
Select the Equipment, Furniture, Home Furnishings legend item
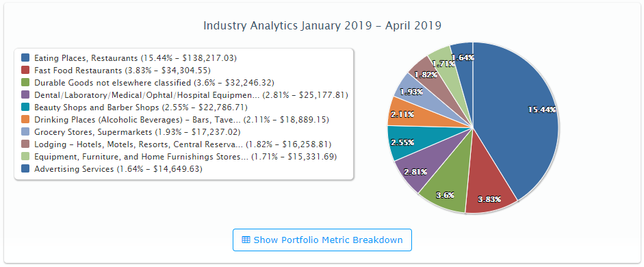point(179,157)
